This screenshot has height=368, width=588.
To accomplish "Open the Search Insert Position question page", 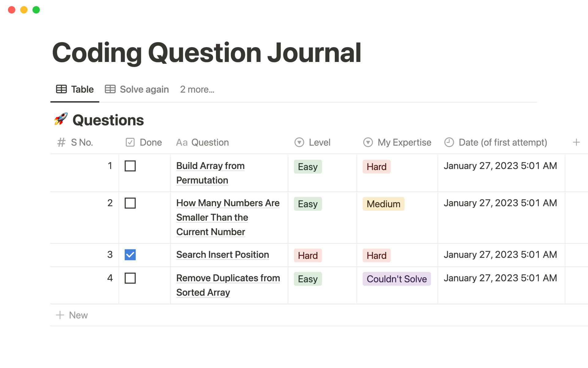I will [222, 255].
